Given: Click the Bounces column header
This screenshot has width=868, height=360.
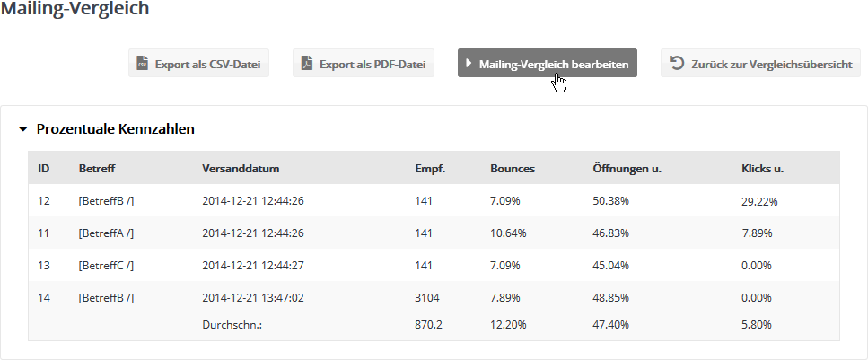Looking at the screenshot, I should [x=513, y=168].
